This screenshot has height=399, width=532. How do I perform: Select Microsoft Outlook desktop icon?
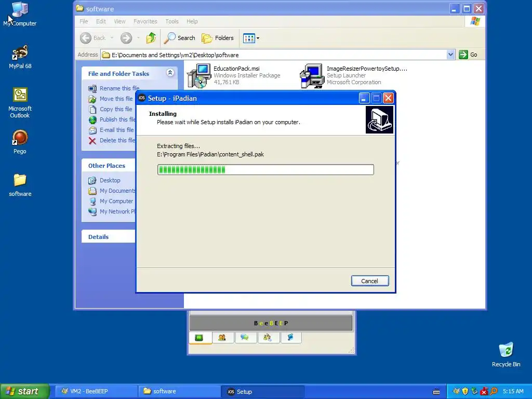click(20, 103)
